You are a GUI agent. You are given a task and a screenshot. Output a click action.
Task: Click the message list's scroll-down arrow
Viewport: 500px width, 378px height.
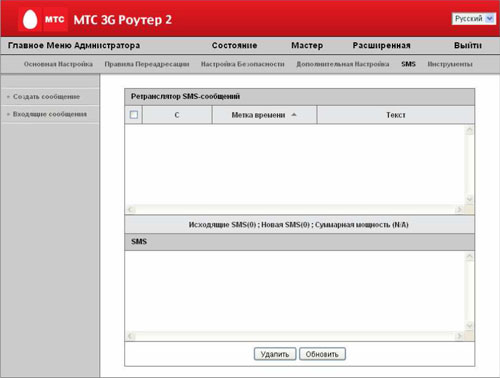pyautogui.click(x=469, y=199)
